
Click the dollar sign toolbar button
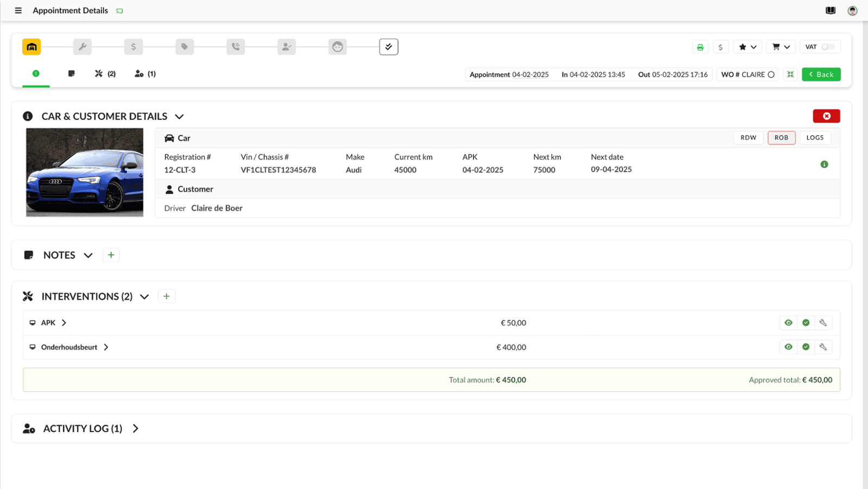coord(720,47)
